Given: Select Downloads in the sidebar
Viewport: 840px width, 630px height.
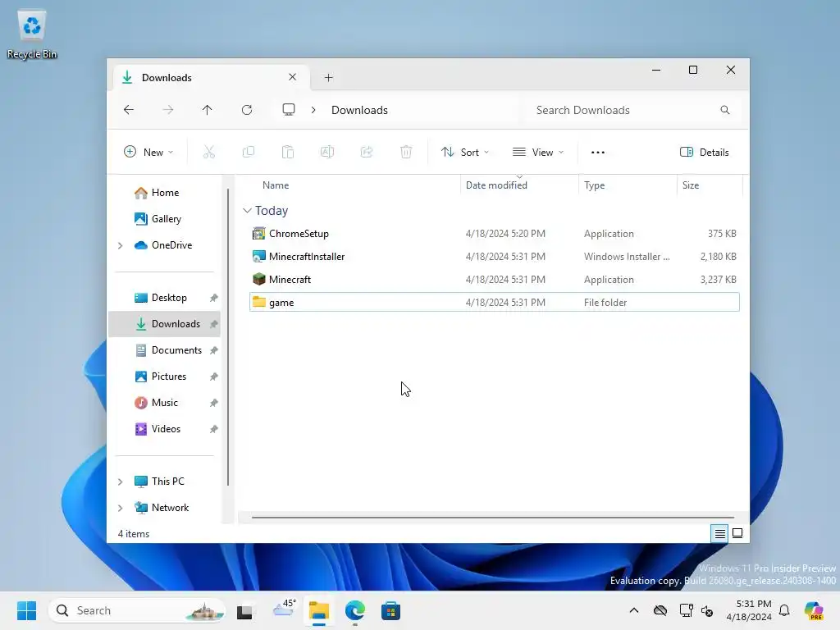Looking at the screenshot, I should [164, 324].
